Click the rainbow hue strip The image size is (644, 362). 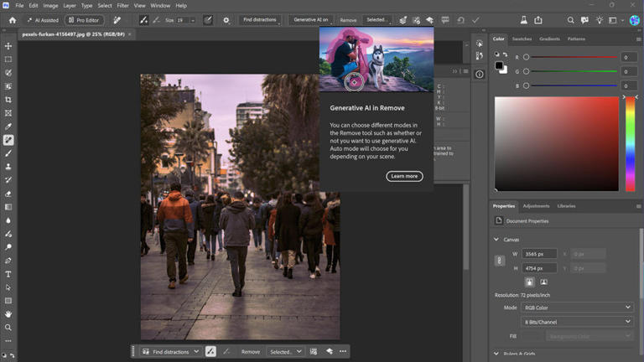tap(630, 144)
